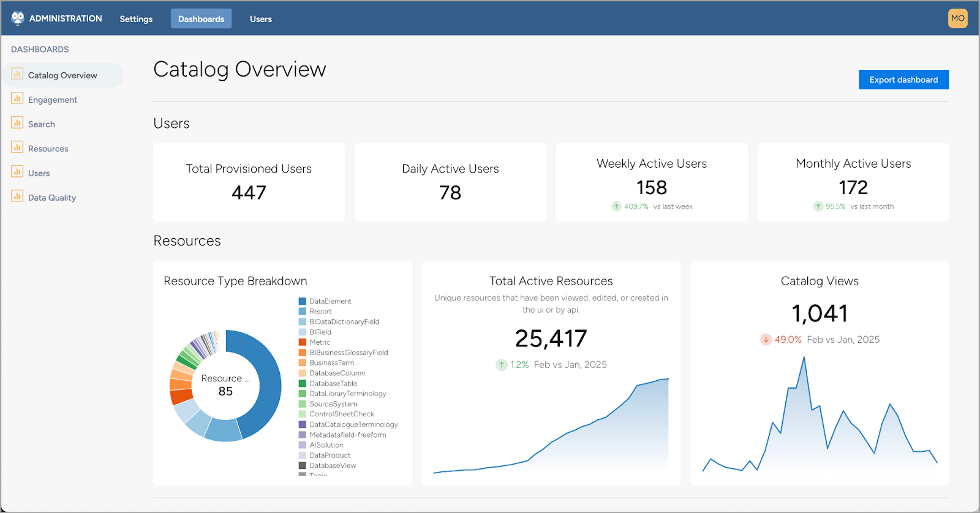Screen dimensions: 980x513
Task: Click the green up arrow beside 95.5%
Action: [818, 206]
